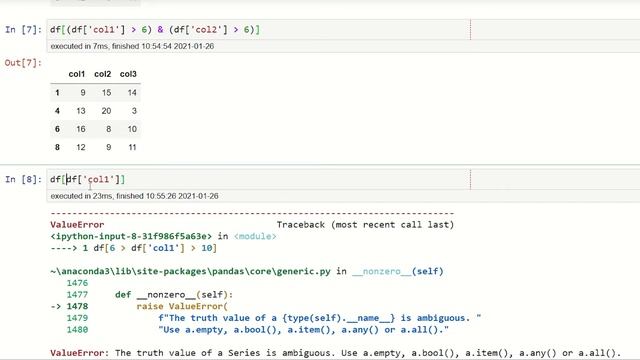Click the value 20 in row 4

click(107, 111)
